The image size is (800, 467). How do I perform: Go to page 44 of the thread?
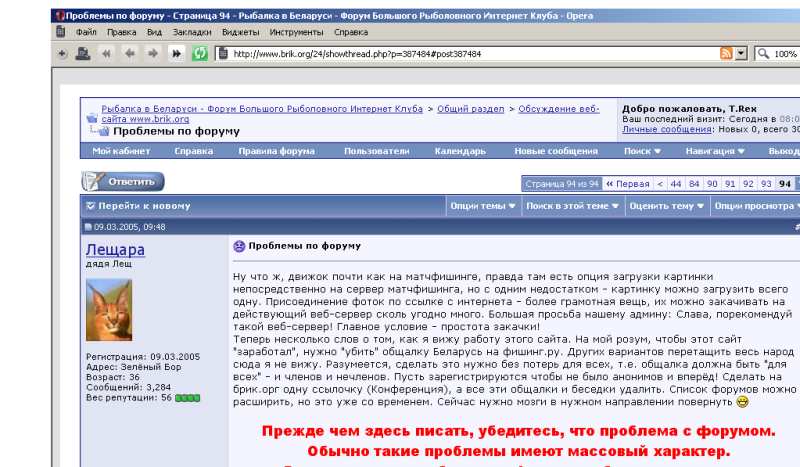[677, 184]
